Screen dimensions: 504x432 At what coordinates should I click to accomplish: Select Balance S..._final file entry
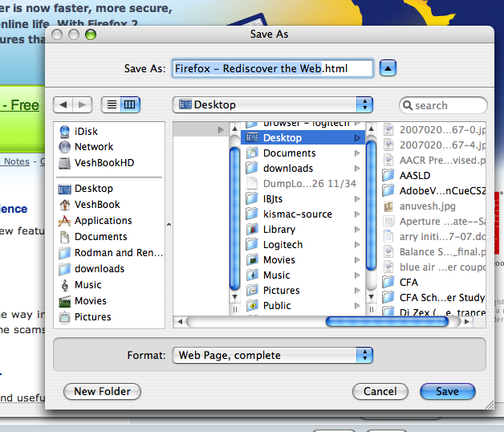coord(434,252)
